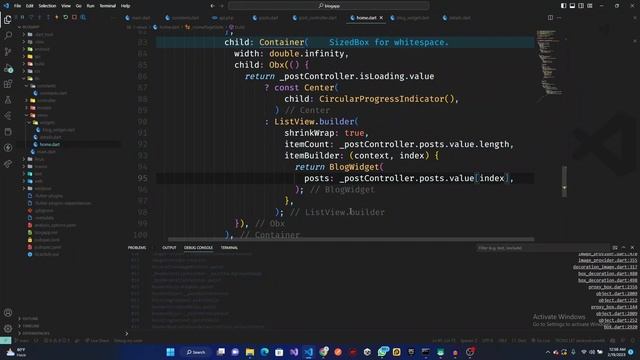Switch to the TERMINAL panel tab
This screenshot has height=360, width=640.
click(229, 247)
